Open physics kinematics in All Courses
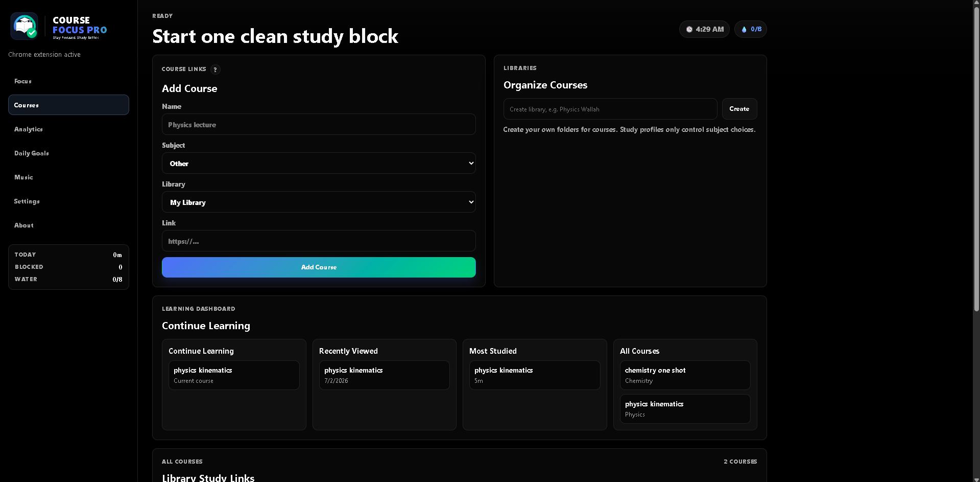Screen dimensions: 980x482 [x=685, y=409]
